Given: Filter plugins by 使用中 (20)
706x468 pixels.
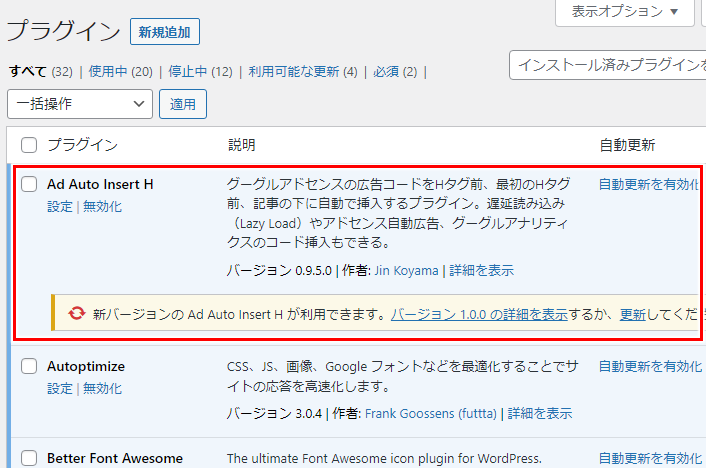Looking at the screenshot, I should pyautogui.click(x=121, y=72).
